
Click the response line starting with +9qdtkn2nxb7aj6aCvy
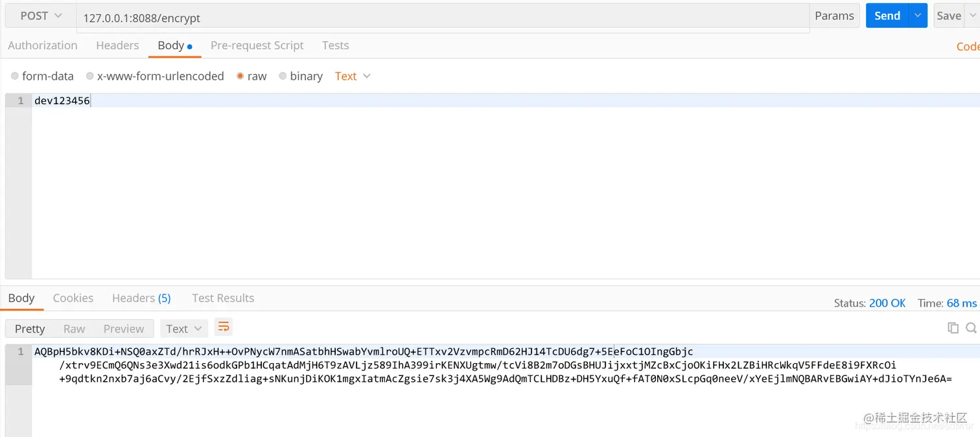point(506,378)
